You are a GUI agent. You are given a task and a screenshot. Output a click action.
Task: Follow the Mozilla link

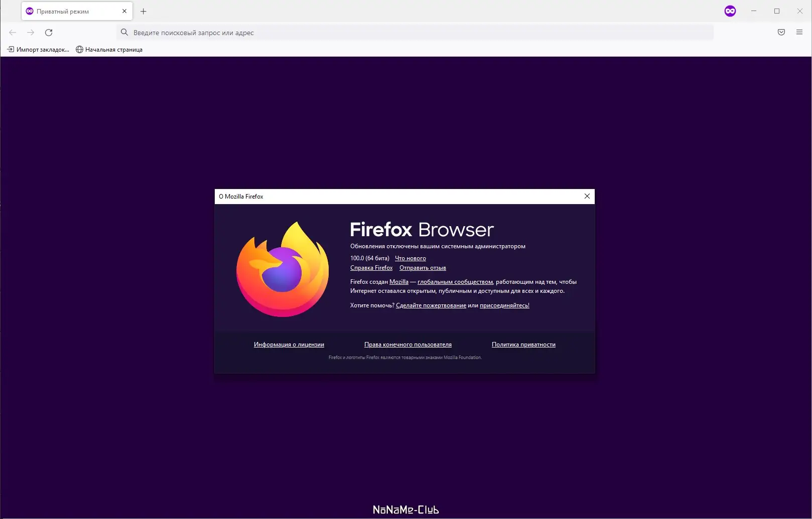pyautogui.click(x=399, y=282)
